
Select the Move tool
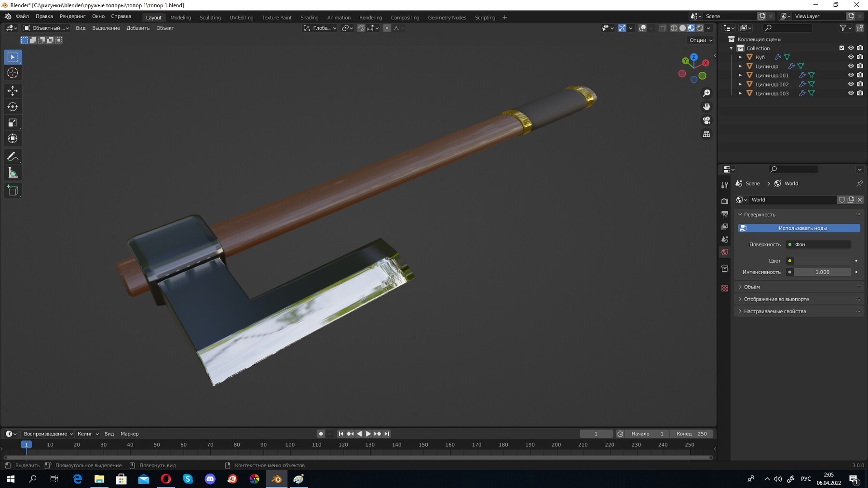tap(13, 91)
